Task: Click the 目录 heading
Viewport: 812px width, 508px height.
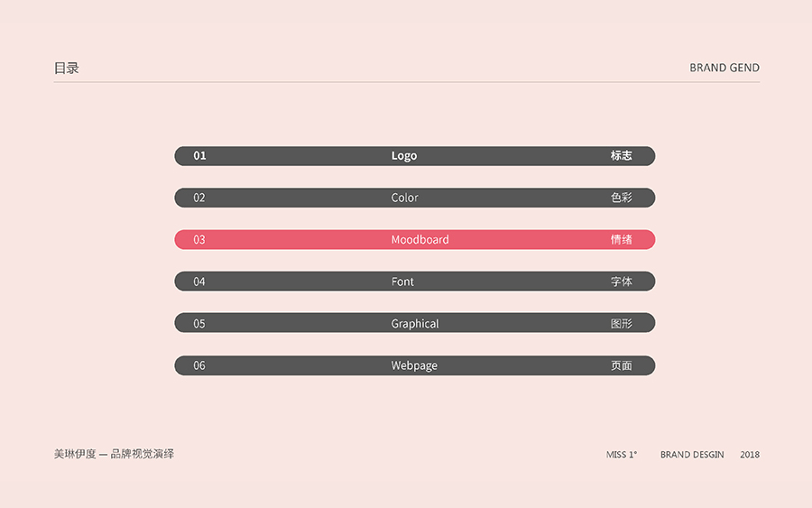Action: [67, 68]
